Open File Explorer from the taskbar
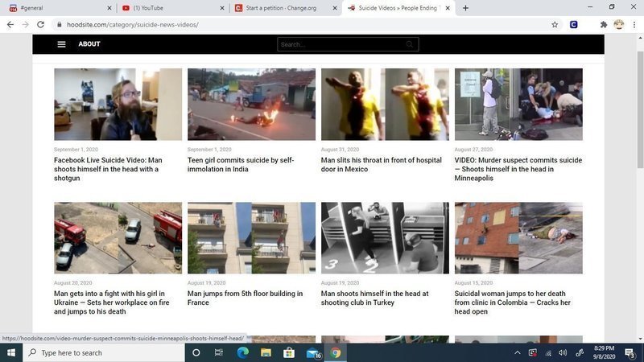 coord(266,352)
